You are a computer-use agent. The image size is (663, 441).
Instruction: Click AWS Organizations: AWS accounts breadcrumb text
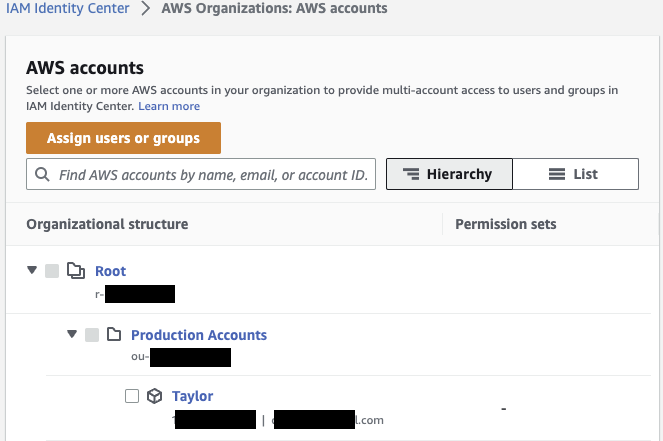click(274, 8)
